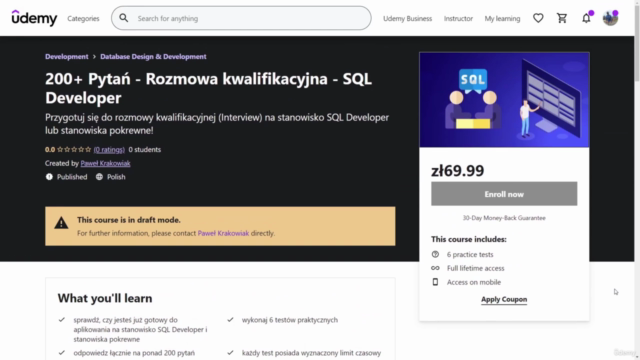Open the (0 ratings) link
The image size is (640, 360).
click(x=109, y=149)
